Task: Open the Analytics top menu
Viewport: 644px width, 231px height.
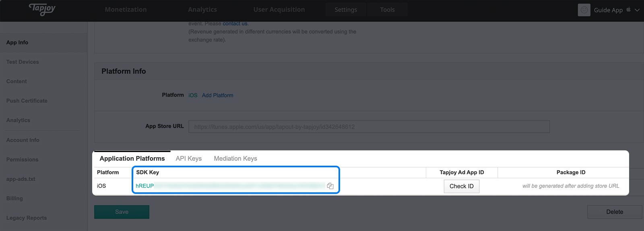Action: [202, 10]
